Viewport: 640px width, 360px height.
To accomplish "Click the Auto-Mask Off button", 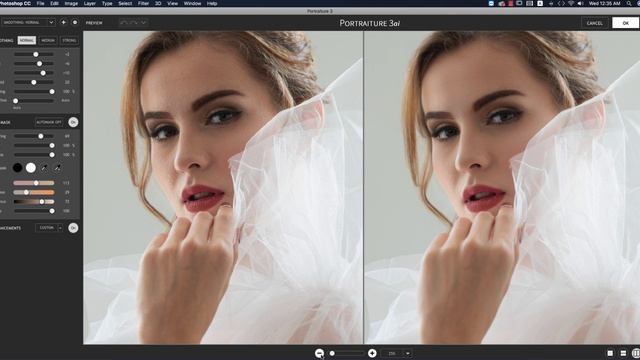I will click(49, 122).
